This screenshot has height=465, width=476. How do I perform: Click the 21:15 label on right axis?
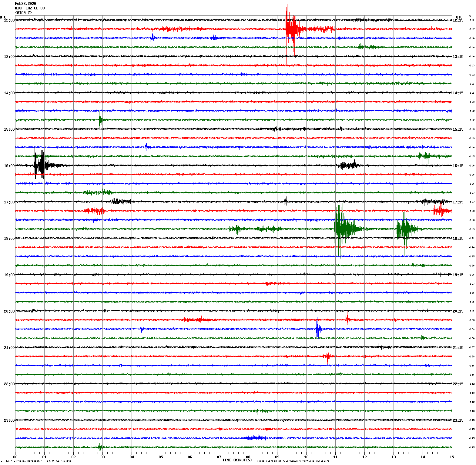458,348
